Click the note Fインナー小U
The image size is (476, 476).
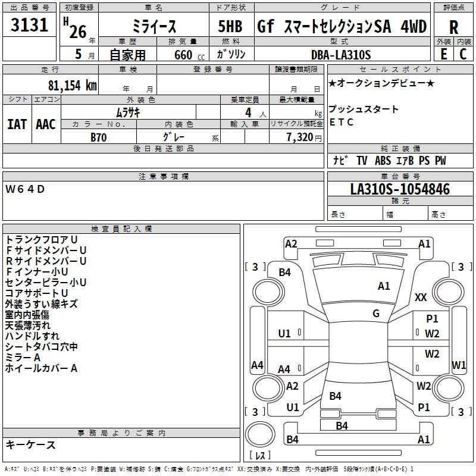coord(36,272)
